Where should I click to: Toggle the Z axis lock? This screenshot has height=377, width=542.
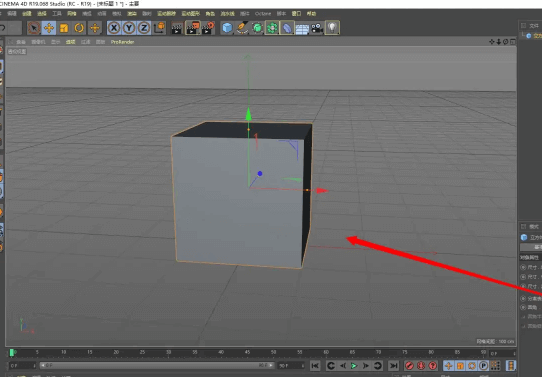[x=144, y=28]
